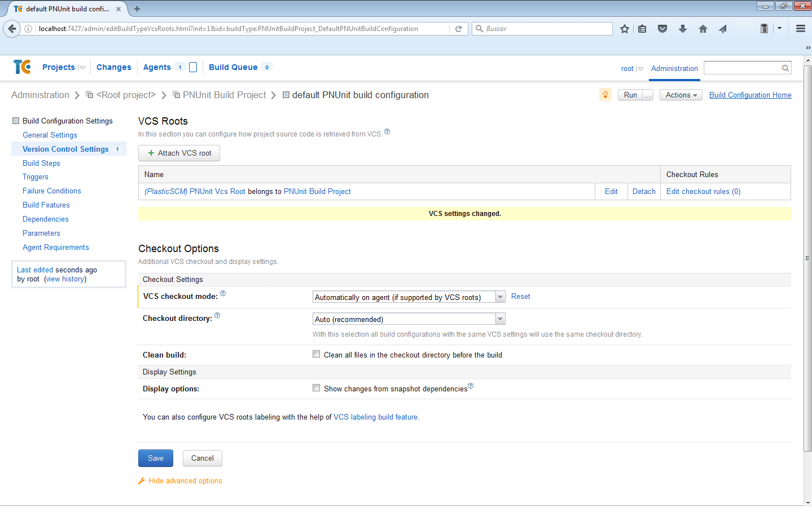Open the Build Steps settings section

(x=41, y=163)
